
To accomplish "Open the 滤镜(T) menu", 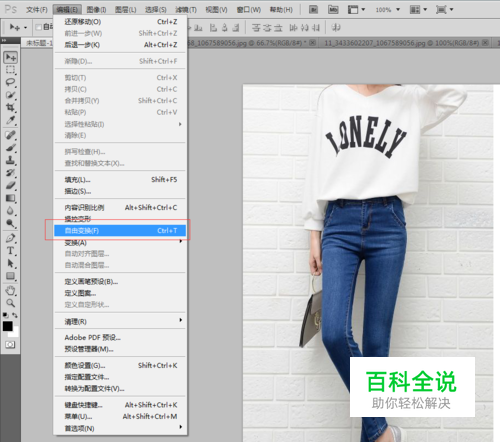I will 186,10.
